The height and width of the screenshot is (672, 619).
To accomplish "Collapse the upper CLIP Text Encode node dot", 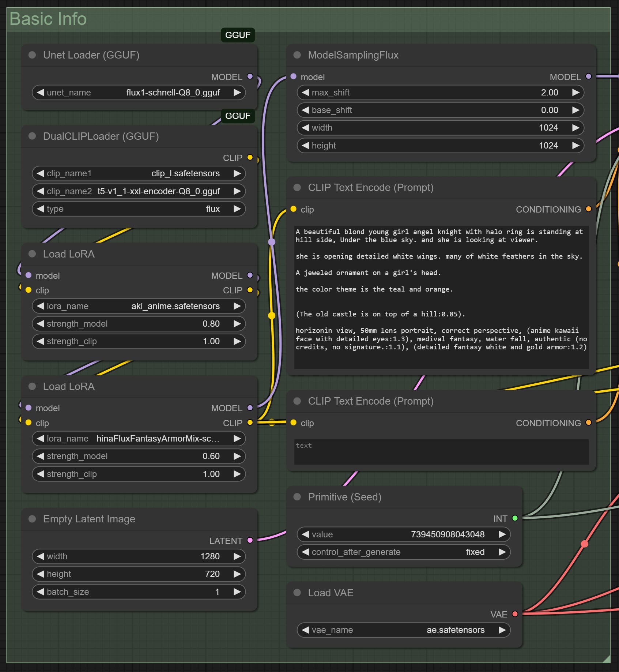I will tap(297, 187).
